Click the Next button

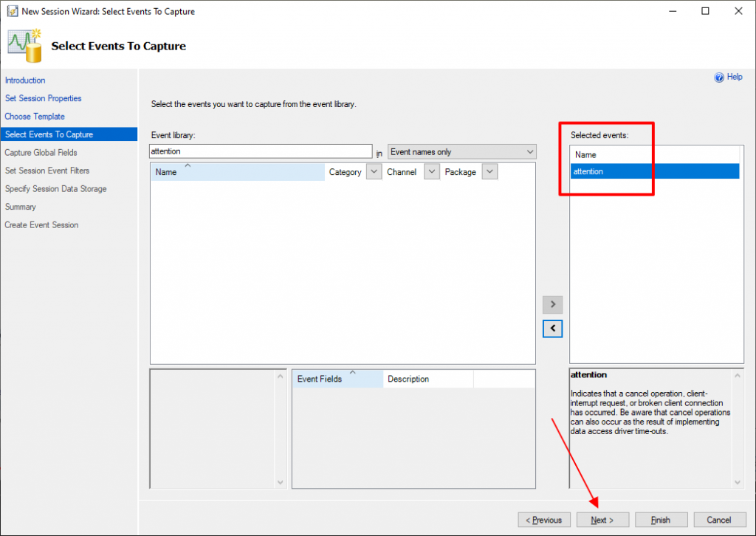tap(602, 520)
